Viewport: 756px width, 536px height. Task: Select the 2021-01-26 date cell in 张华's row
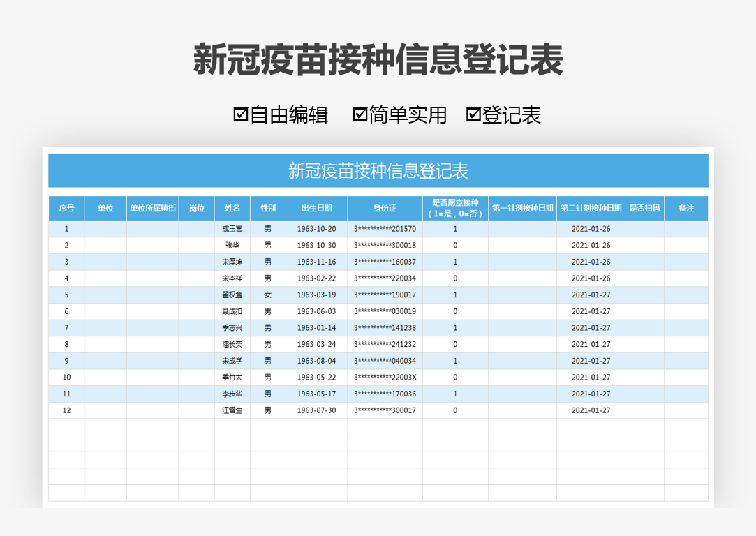click(x=592, y=245)
